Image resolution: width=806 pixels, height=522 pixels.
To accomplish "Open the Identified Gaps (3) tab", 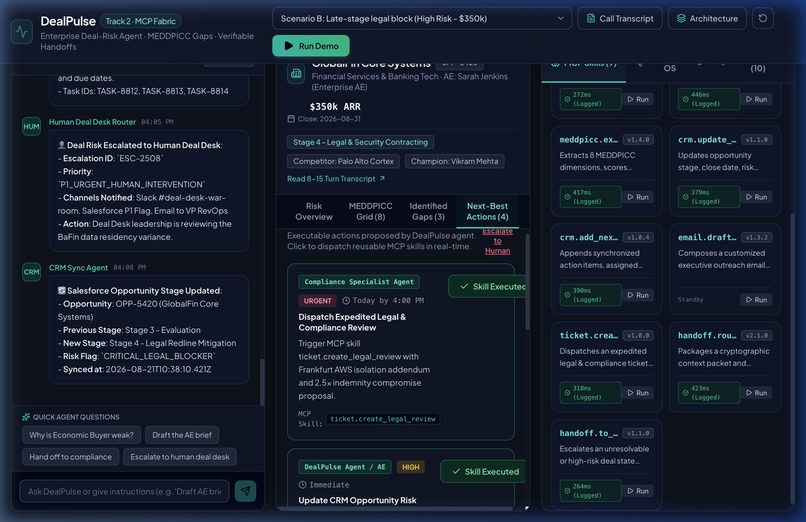I will (428, 211).
